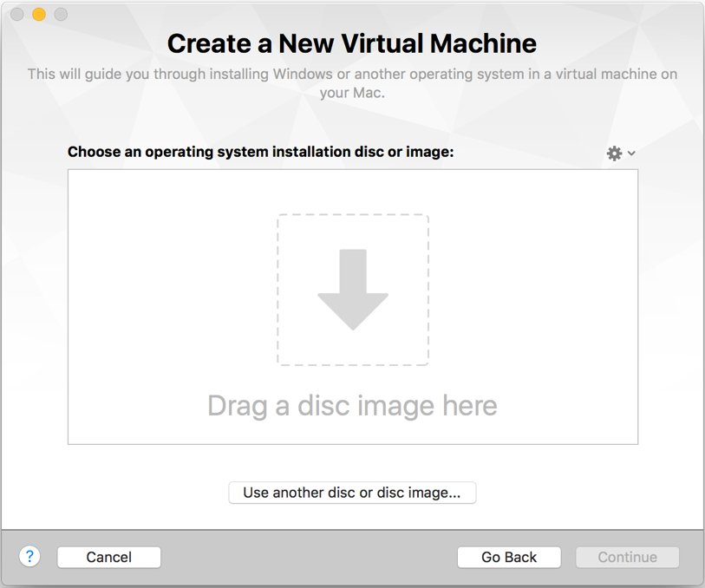
Task: Go Back to the previous step
Action: (x=509, y=557)
